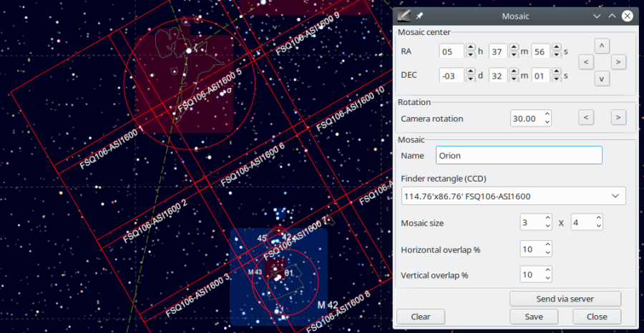Decrease Mosaic size columns value
Image resolution: width=644 pixels, height=333 pixels.
548,227
